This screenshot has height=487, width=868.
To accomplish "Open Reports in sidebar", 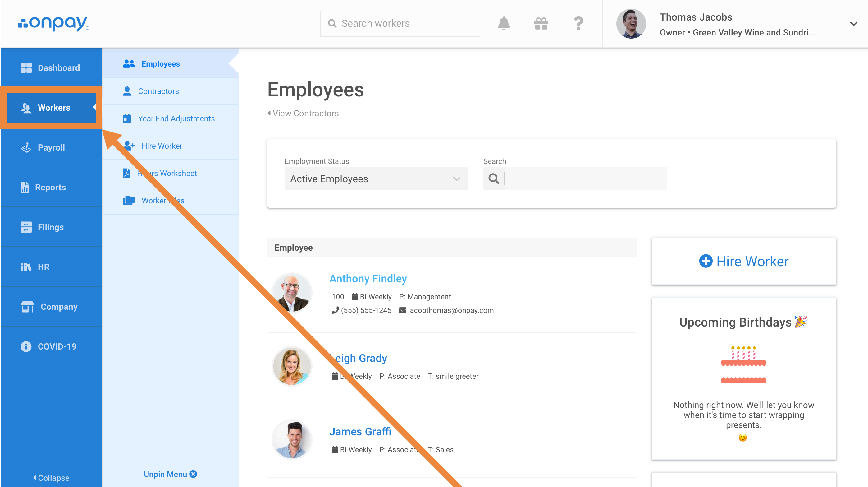I will pos(52,187).
